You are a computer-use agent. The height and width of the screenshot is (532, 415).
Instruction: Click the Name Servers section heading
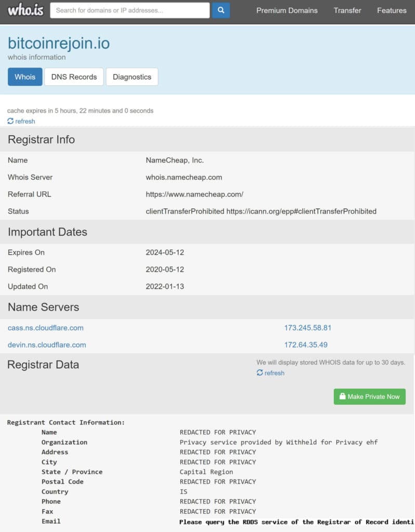pyautogui.click(x=44, y=307)
